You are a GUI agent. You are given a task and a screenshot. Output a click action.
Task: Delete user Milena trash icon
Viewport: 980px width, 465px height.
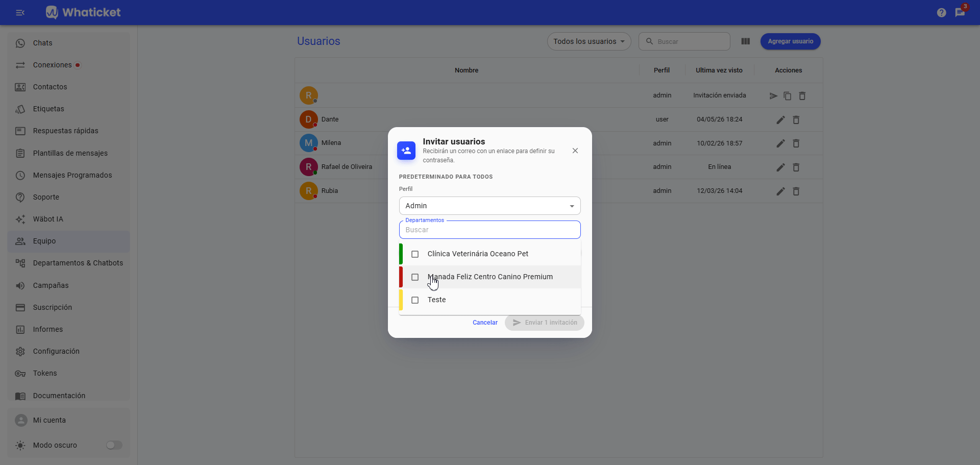click(796, 143)
